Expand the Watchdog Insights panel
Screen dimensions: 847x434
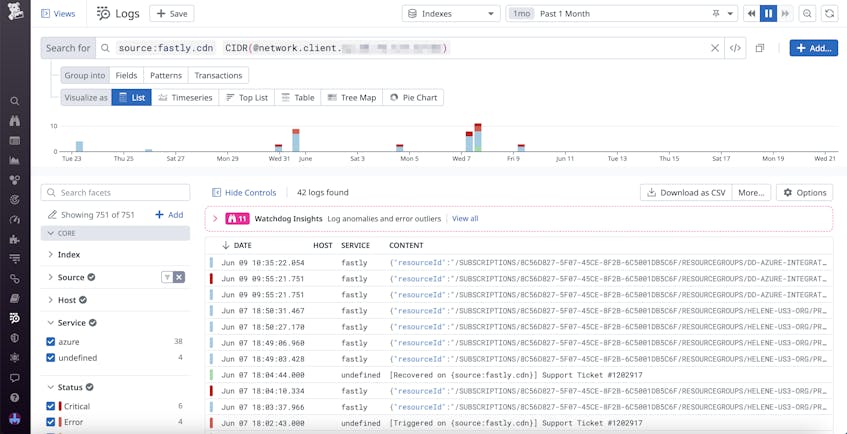coord(215,219)
